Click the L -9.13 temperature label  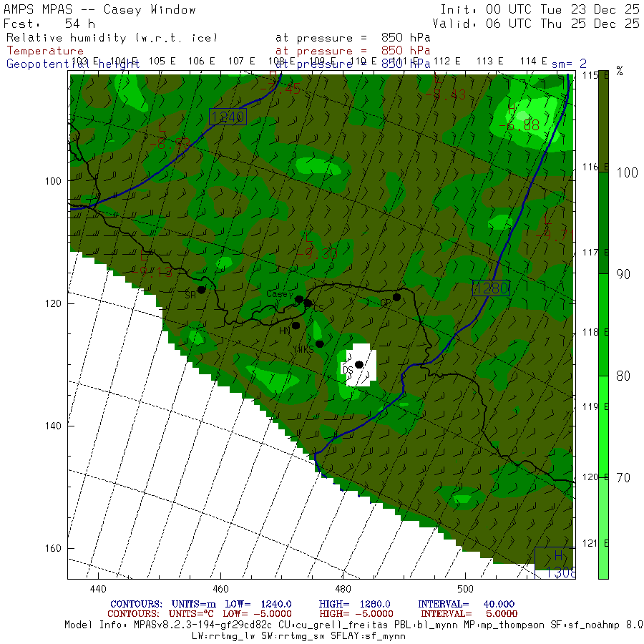click(x=152, y=264)
